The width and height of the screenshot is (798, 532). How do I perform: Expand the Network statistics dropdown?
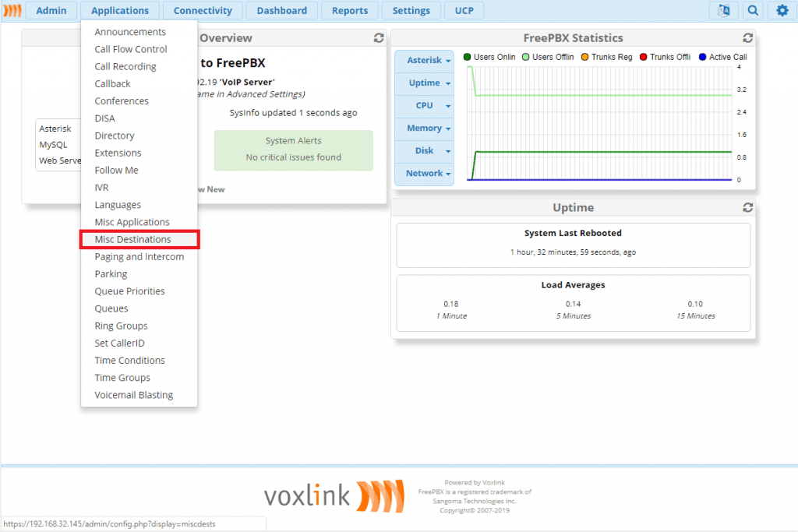(x=425, y=174)
